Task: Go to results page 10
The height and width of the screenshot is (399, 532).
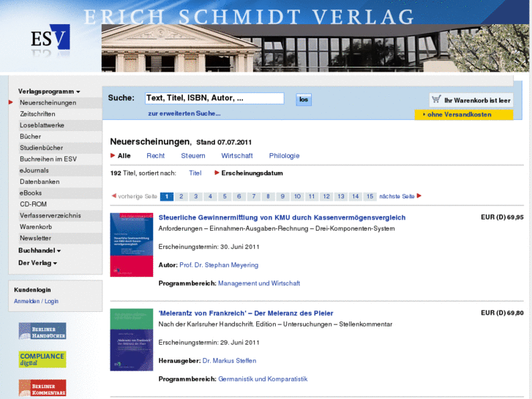Action: click(297, 196)
